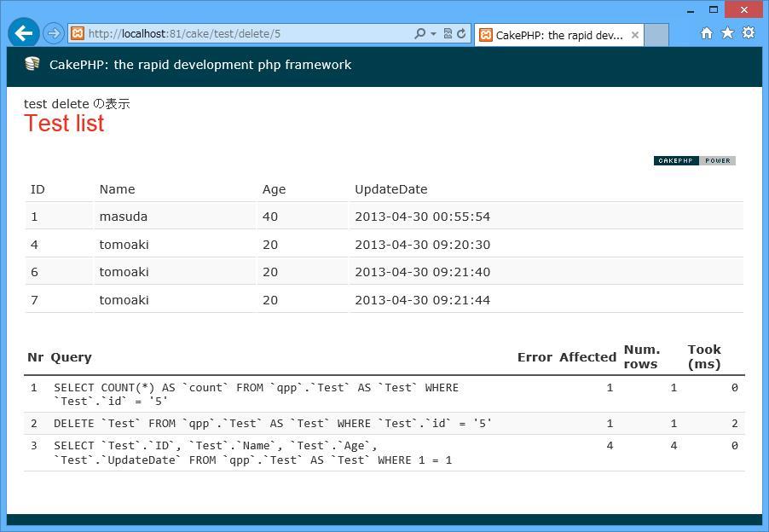Screen dimensions: 769x532
Task: Click the browser Back arrow button
Action: tap(24, 34)
